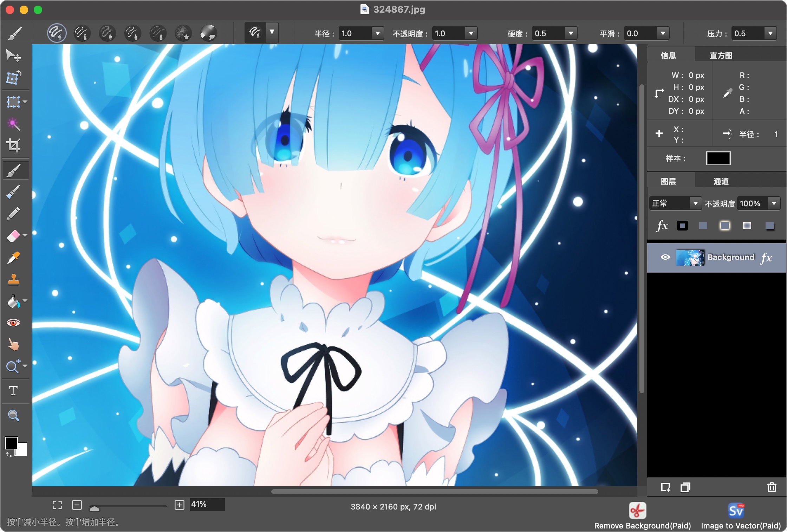Click the fx icon on Background layer
787x532 pixels.
tap(766, 258)
